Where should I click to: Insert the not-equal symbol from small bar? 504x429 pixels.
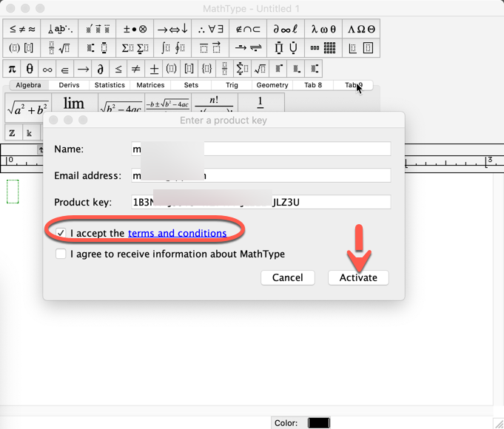pyautogui.click(x=136, y=69)
